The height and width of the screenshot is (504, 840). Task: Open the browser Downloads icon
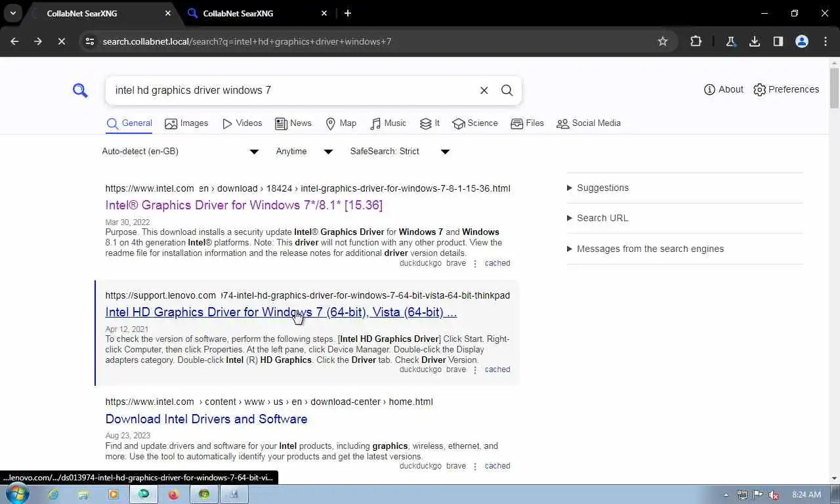755,41
